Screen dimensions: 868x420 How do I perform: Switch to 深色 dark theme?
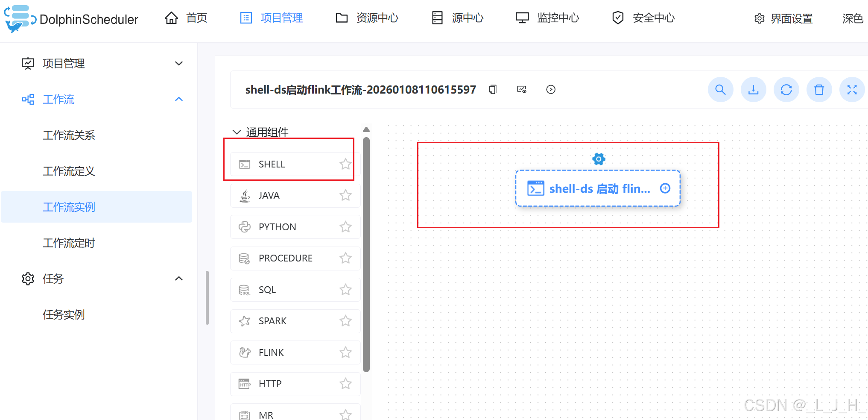(853, 19)
